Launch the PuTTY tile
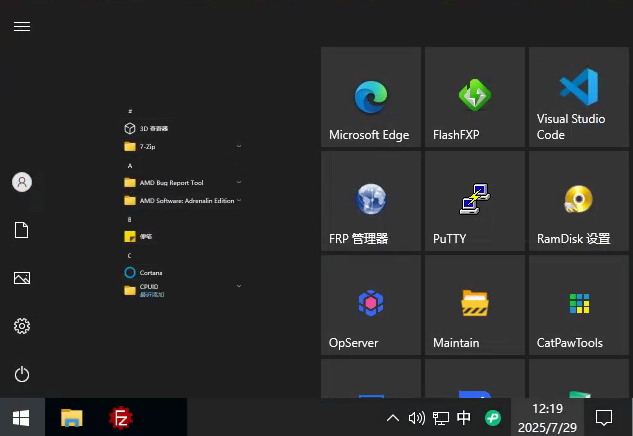633x436 pixels. 474,201
